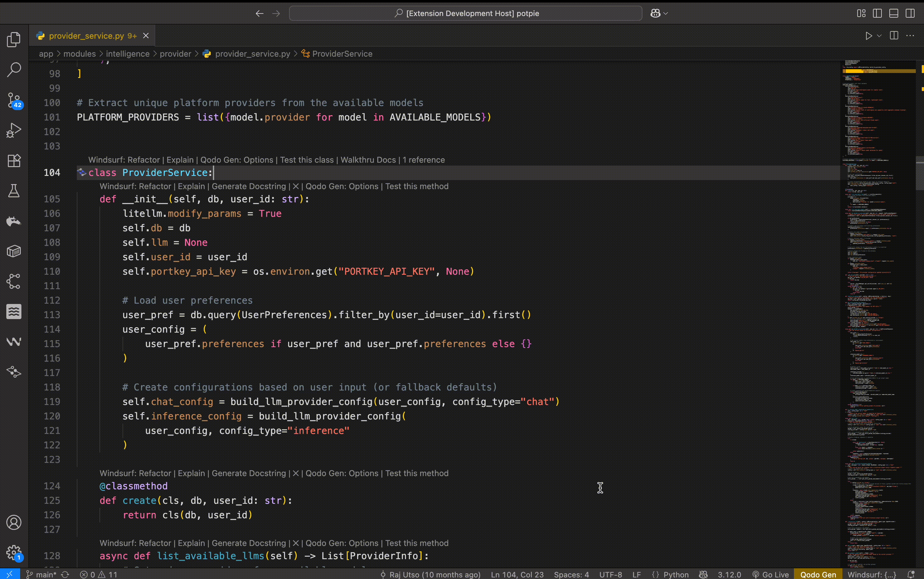Click Ln 104, Col 23 position indicator
The width and height of the screenshot is (924, 579).
(x=517, y=574)
